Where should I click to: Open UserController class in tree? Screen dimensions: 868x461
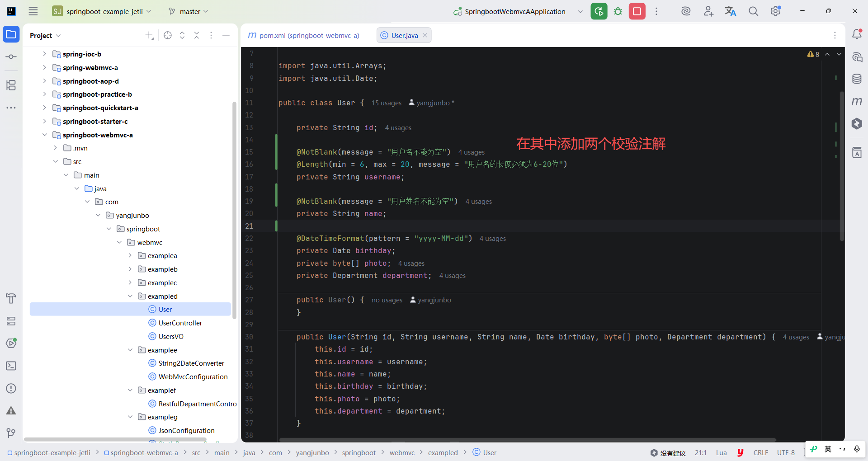click(180, 323)
